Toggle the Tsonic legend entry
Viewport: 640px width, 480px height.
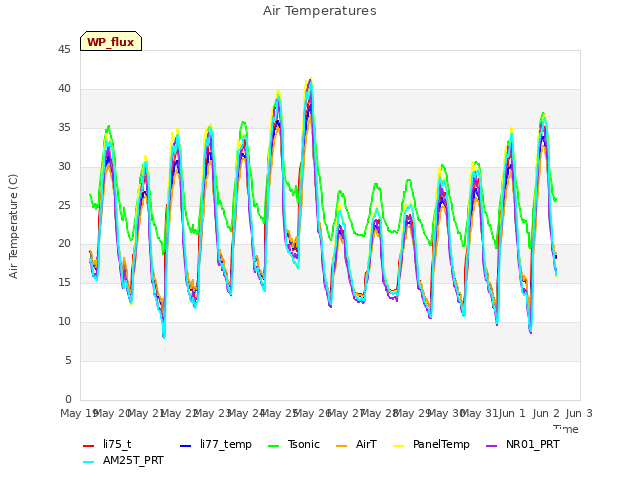[293, 444]
